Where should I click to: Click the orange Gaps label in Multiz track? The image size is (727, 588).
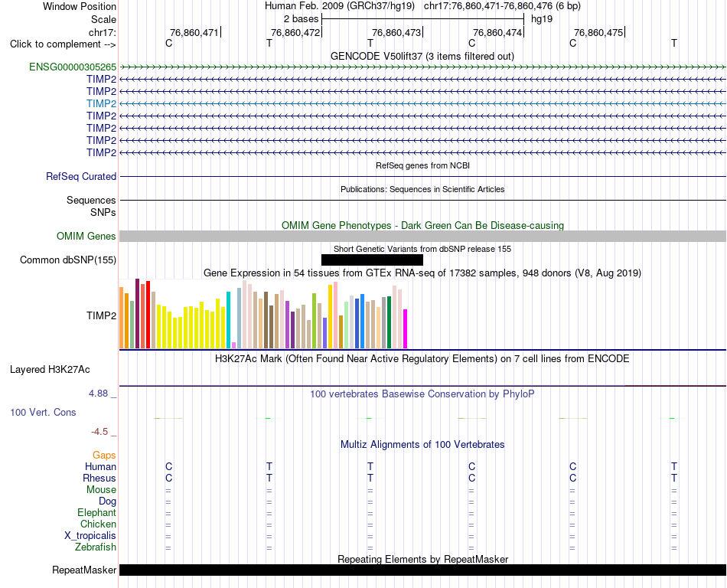point(104,456)
